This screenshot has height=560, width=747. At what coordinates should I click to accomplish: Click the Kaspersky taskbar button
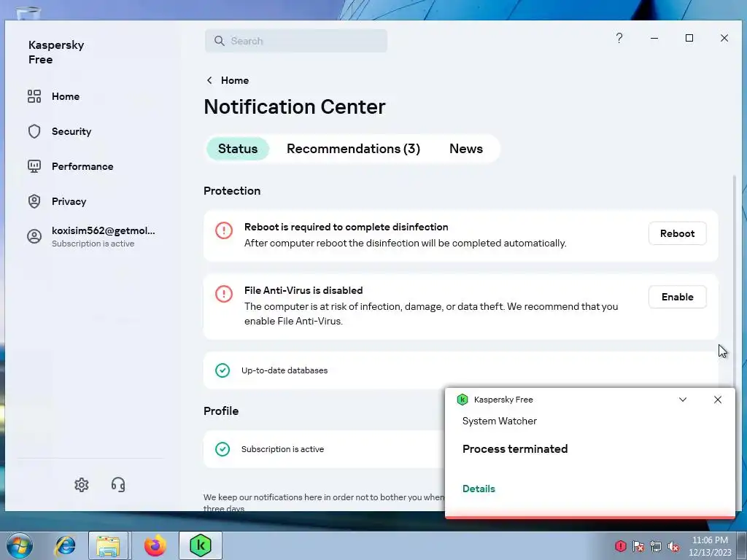click(201, 545)
